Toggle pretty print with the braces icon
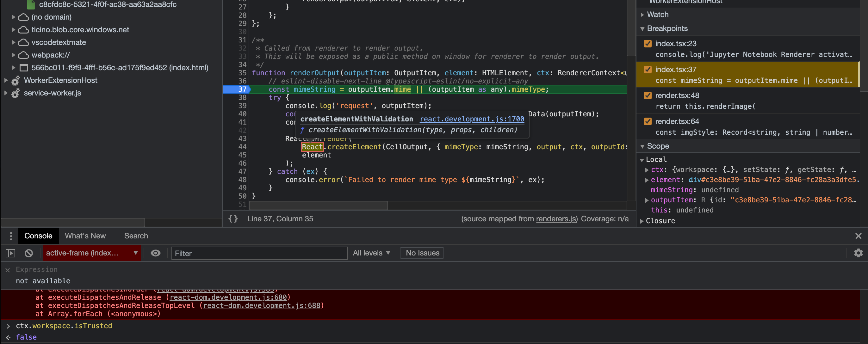 click(232, 218)
